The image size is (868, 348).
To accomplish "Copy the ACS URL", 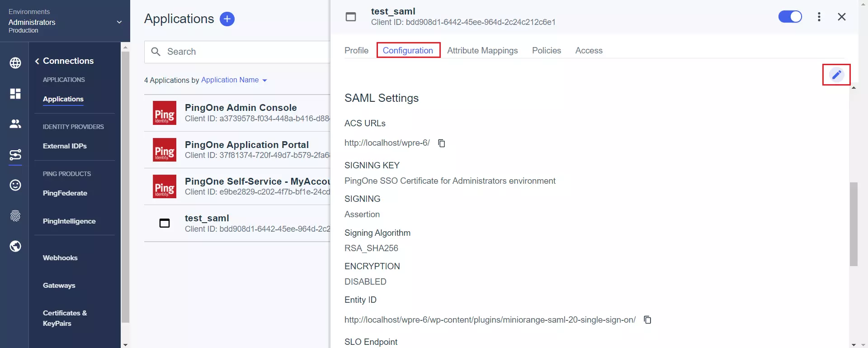I will click(442, 143).
